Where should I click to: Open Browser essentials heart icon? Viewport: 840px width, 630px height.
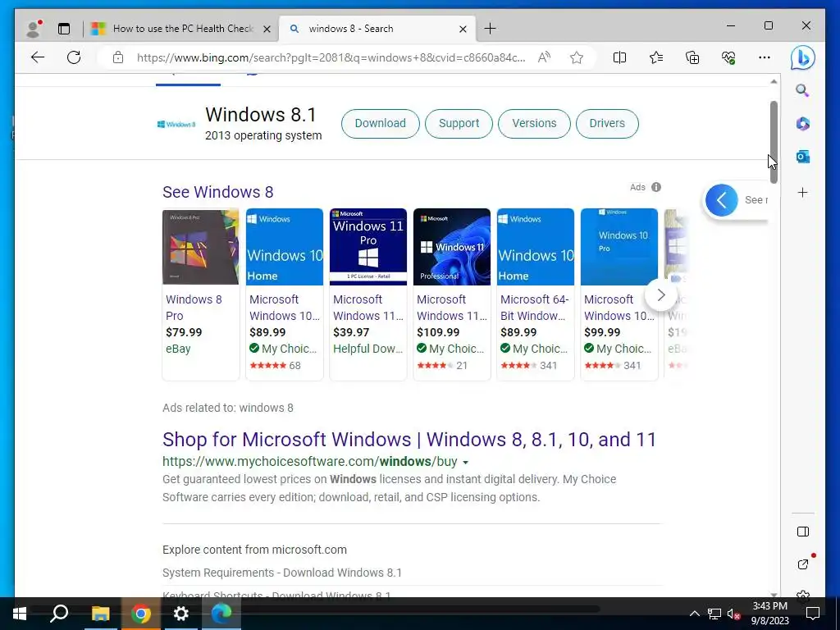pos(728,57)
